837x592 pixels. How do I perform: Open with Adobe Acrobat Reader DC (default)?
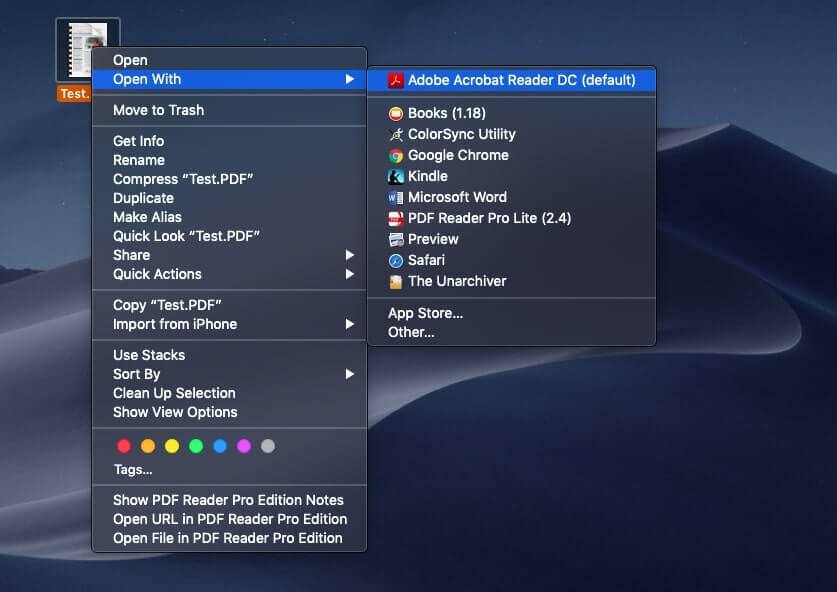pos(511,80)
